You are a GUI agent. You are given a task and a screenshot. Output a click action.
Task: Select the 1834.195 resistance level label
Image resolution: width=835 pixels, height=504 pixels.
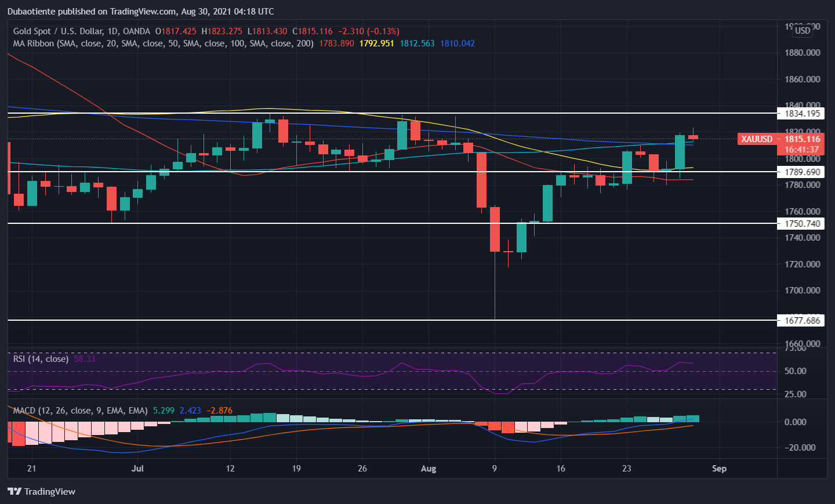(x=802, y=114)
